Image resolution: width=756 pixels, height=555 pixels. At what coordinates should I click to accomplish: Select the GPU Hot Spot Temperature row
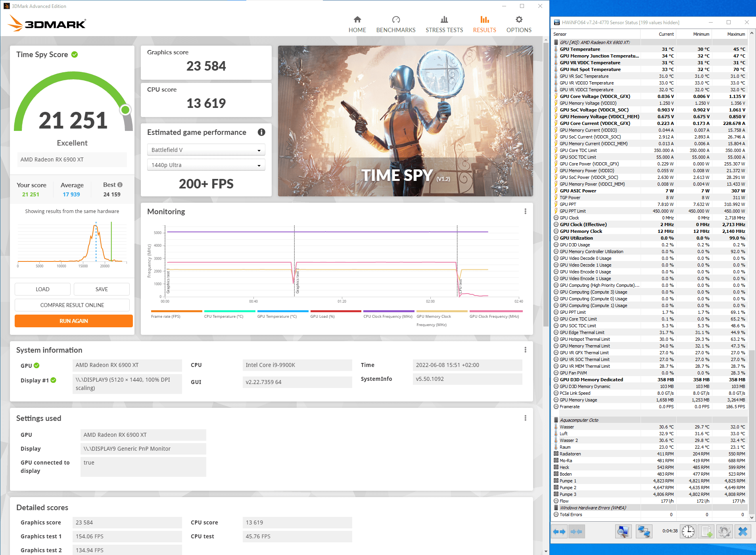(650, 69)
